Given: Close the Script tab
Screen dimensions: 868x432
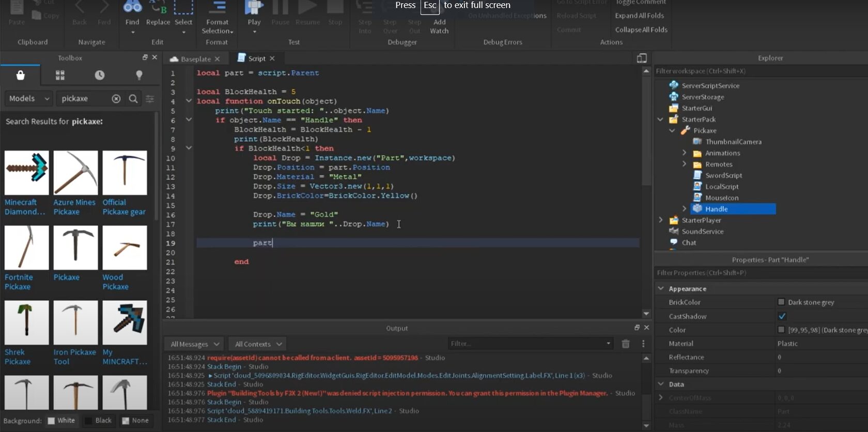Looking at the screenshot, I should coord(272,58).
